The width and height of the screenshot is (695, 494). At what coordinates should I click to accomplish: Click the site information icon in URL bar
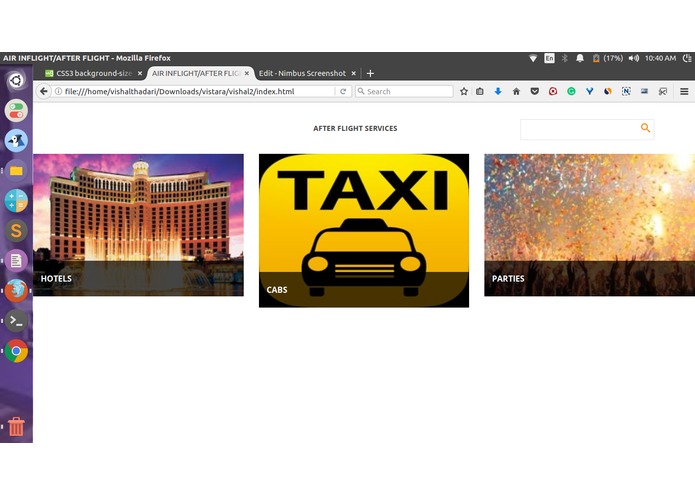click(58, 91)
